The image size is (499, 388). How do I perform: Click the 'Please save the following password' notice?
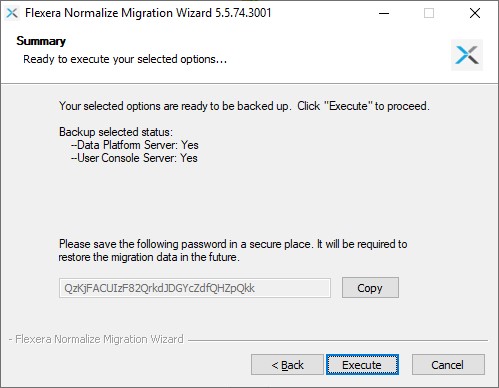point(233,244)
